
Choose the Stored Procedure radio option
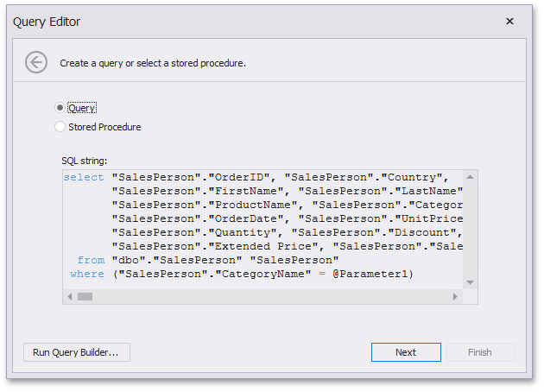[60, 127]
